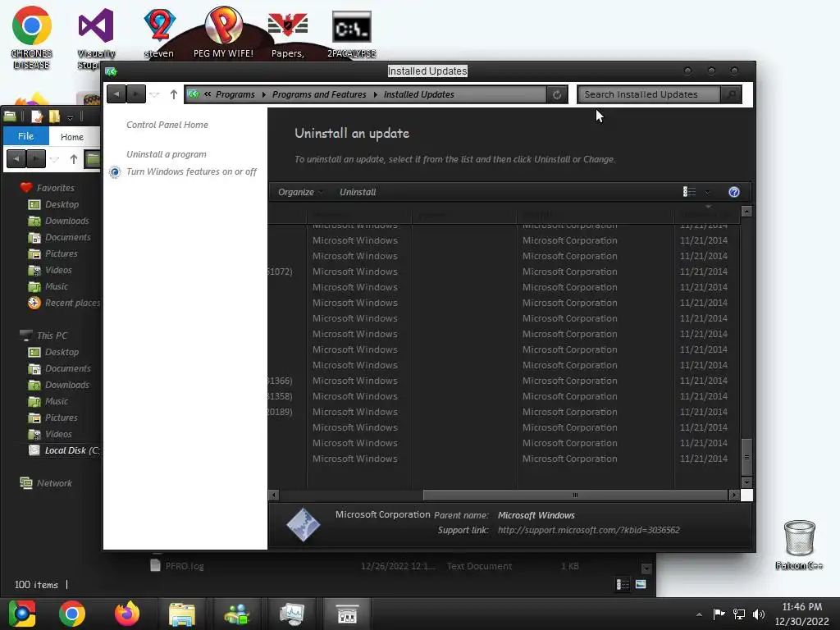The width and height of the screenshot is (840, 630).
Task: Select update row ending with 1366)
Action: click(x=504, y=381)
